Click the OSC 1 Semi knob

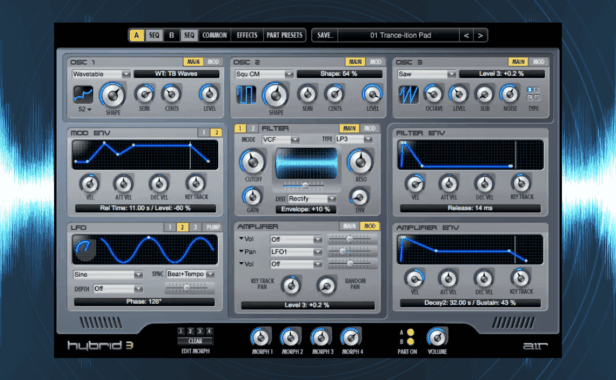click(144, 94)
